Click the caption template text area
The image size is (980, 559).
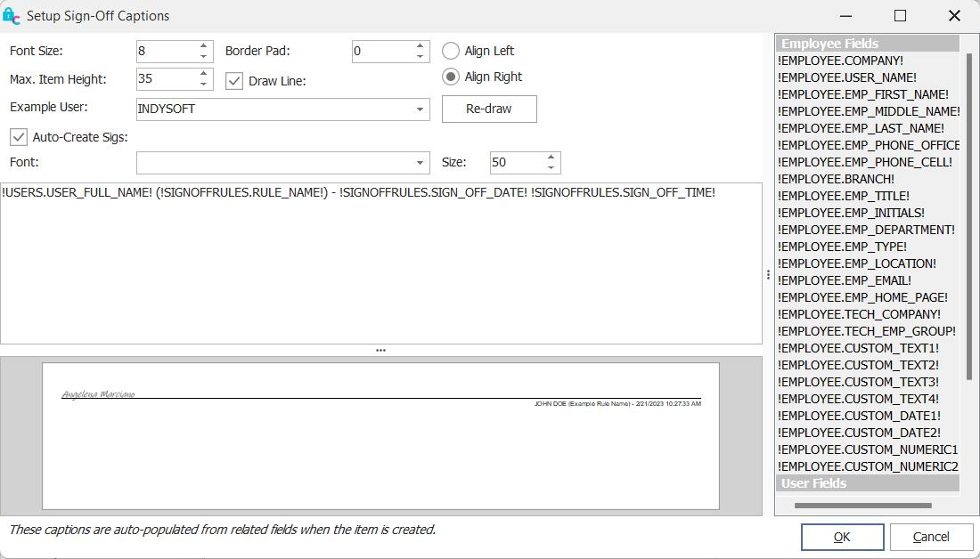click(x=380, y=267)
